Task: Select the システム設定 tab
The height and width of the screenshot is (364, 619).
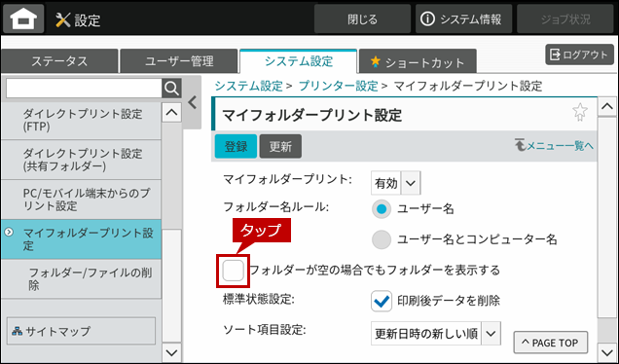Action: pyautogui.click(x=299, y=61)
